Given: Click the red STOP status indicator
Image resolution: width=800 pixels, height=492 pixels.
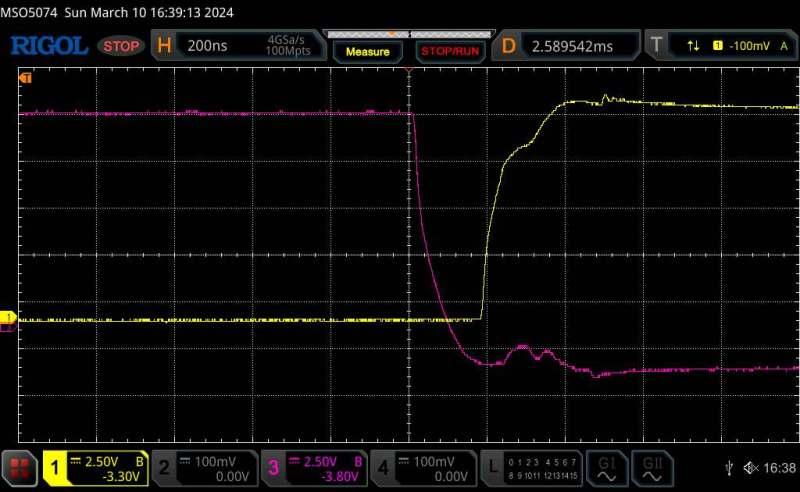Looking at the screenshot, I should [x=121, y=46].
